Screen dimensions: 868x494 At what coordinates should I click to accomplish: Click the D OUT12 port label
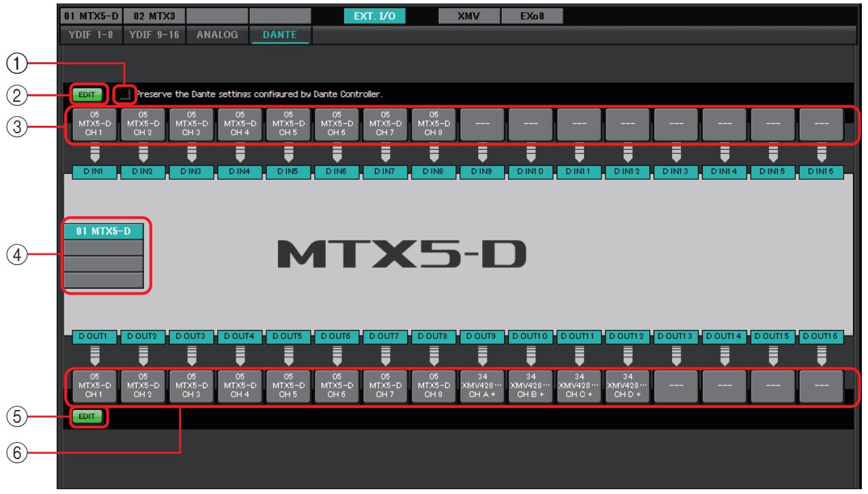628,336
